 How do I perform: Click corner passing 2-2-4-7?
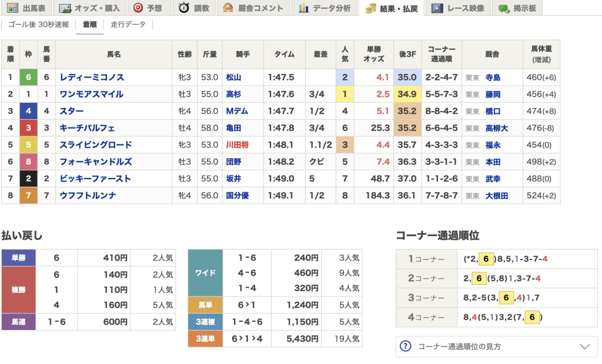(442, 77)
